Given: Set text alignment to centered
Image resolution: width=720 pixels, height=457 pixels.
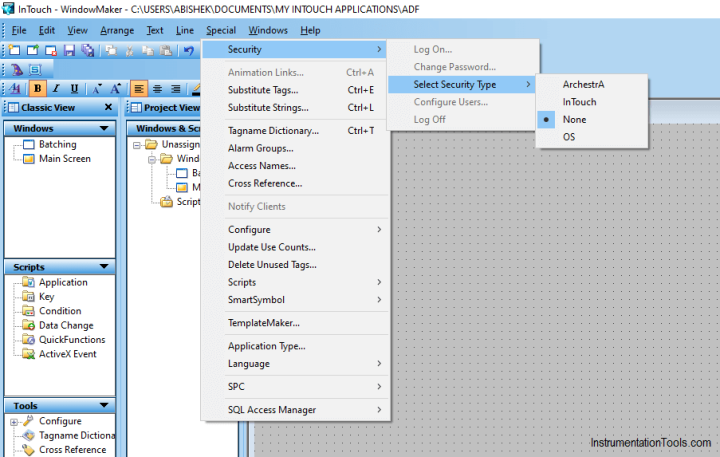Looking at the screenshot, I should 158,88.
